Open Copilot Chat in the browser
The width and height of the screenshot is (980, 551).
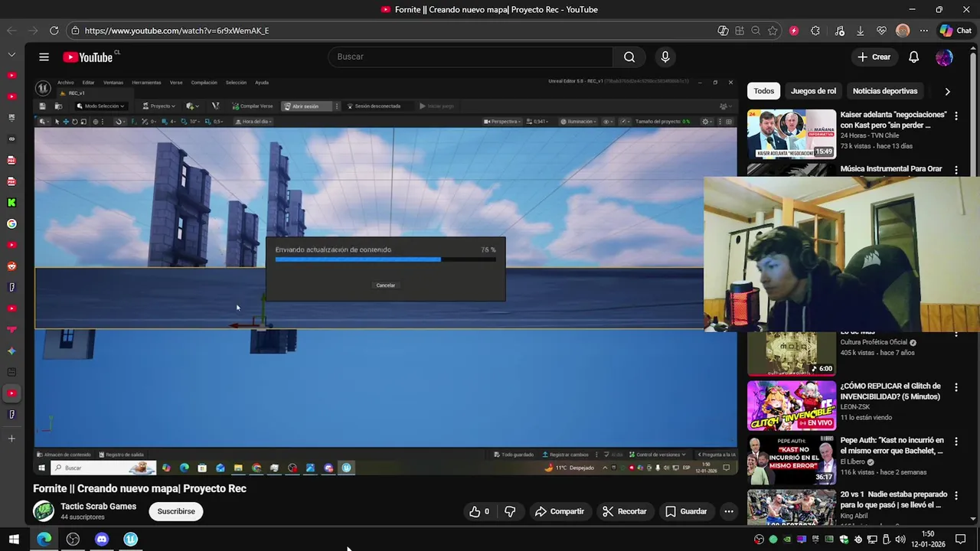(955, 31)
